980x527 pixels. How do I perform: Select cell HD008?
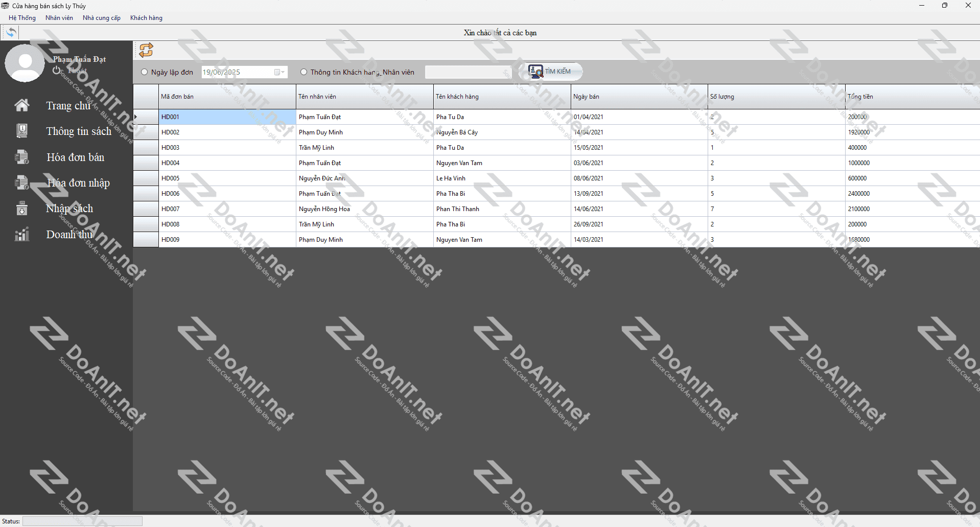(227, 224)
